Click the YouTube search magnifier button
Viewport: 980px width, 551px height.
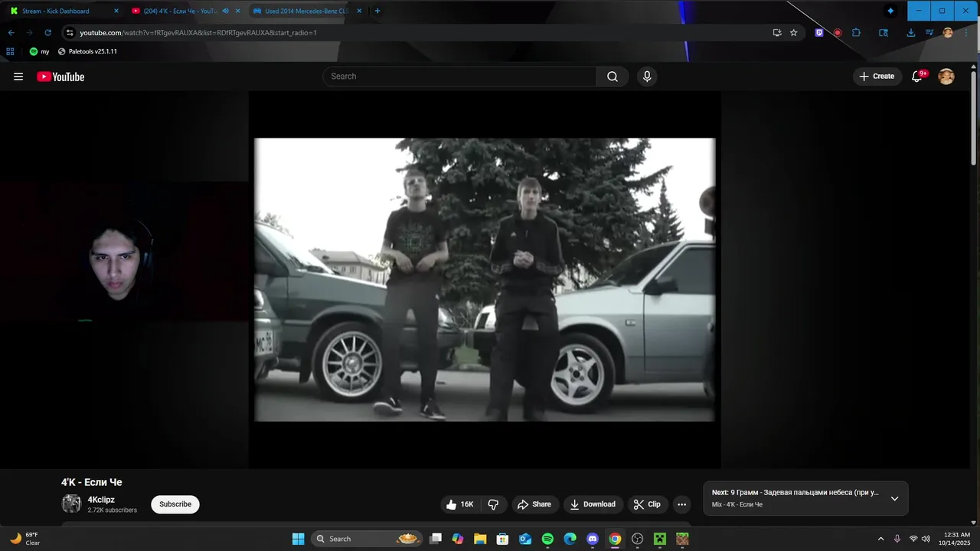(x=612, y=77)
